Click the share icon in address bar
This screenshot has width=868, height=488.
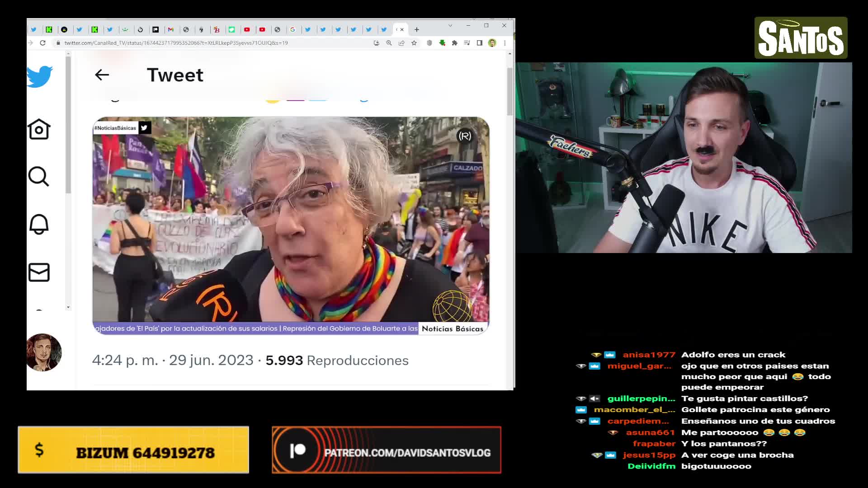tap(401, 43)
